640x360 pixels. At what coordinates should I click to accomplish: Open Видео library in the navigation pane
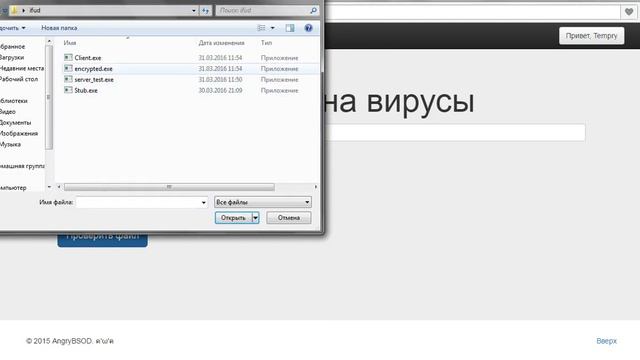click(x=8, y=112)
